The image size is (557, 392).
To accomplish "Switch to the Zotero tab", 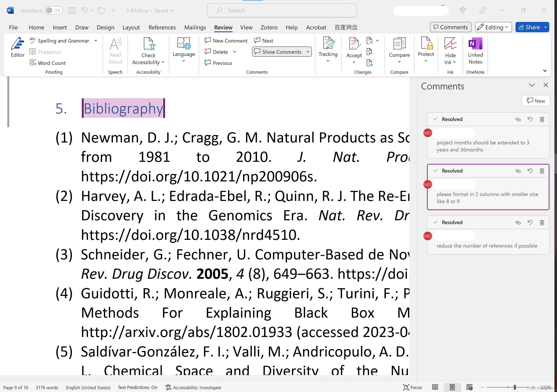I will (269, 27).
